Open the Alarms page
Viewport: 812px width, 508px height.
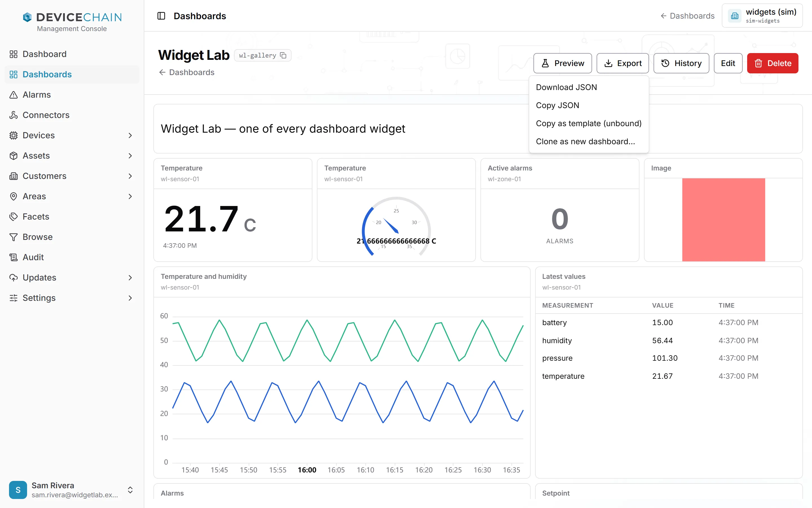72,95
